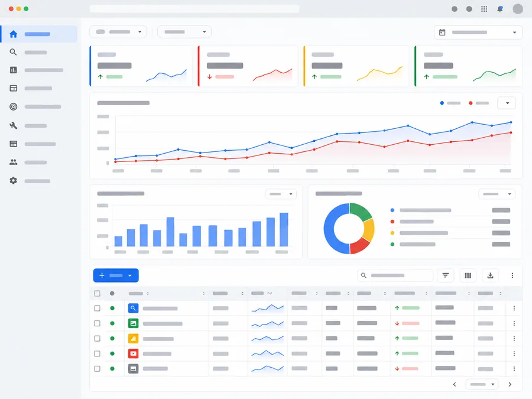Click the red video icon in the table row
The width and height of the screenshot is (532, 399).
pos(134,353)
